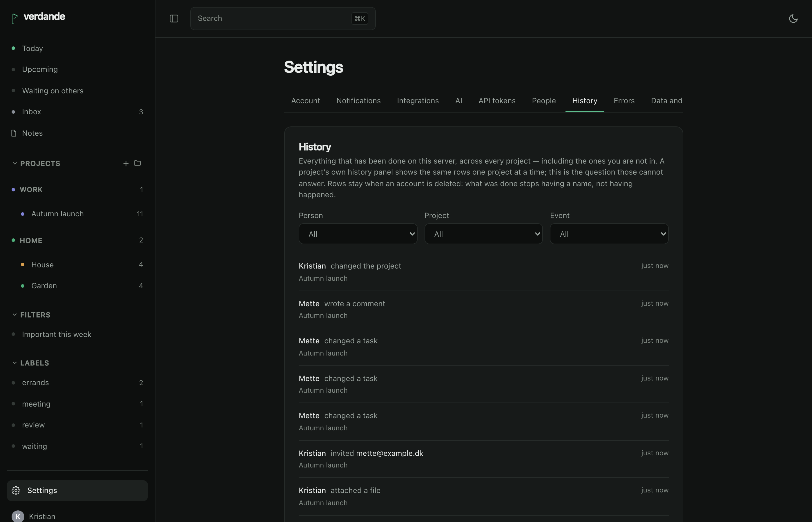Switch to the Errors tab
The height and width of the screenshot is (522, 812).
[x=624, y=101]
